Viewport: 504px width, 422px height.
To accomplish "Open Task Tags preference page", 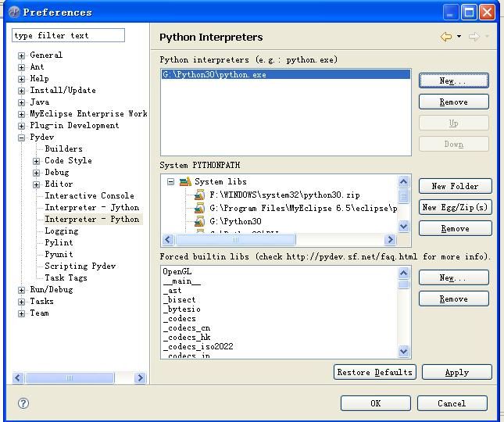I will coord(66,277).
